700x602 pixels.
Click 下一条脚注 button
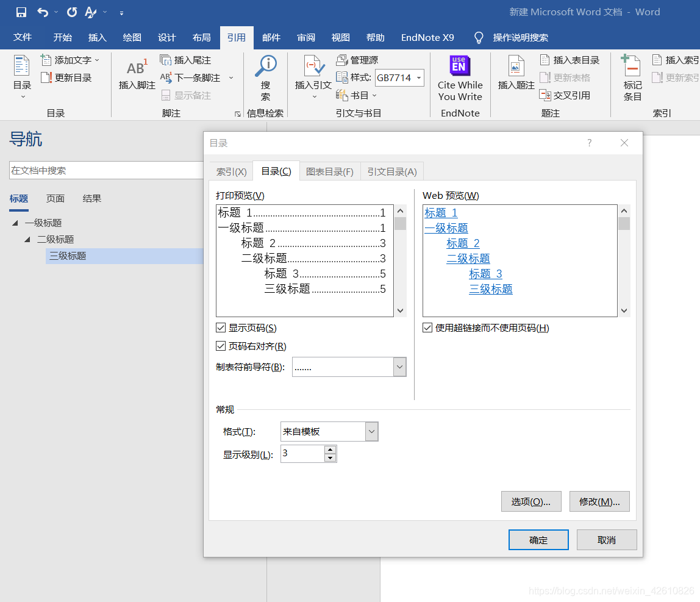pyautogui.click(x=191, y=77)
